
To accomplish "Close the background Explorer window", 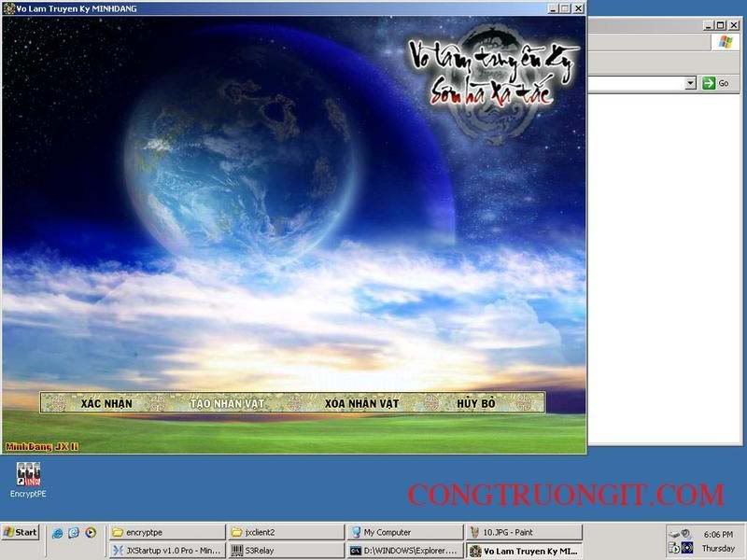I will 734,25.
